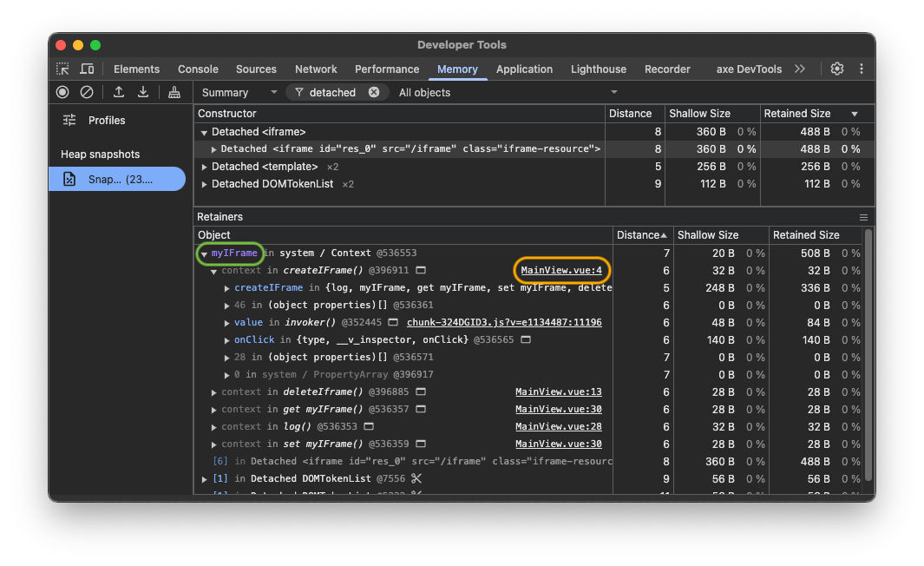The width and height of the screenshot is (924, 566).
Task: Click the detached class filter field
Action: [337, 92]
